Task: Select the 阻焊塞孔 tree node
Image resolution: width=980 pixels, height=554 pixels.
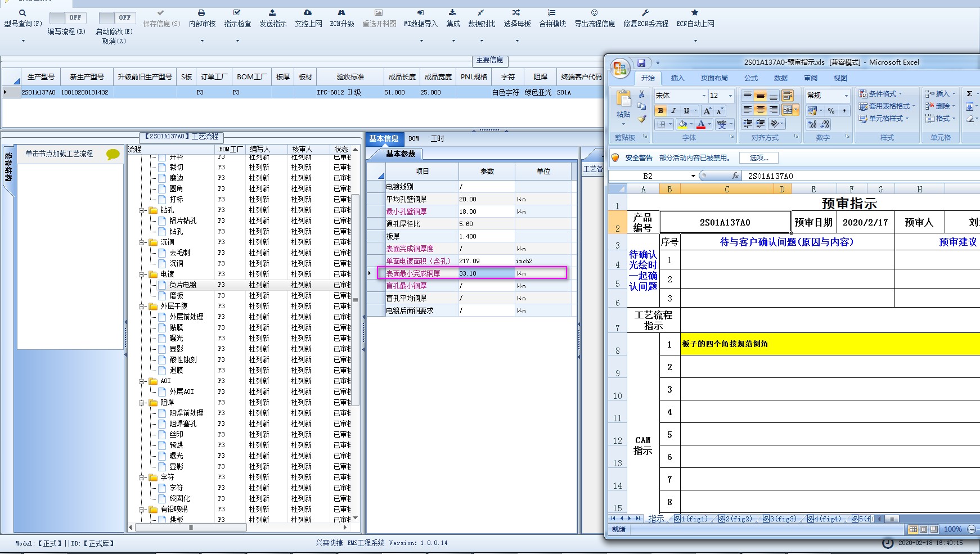Action: [183, 424]
